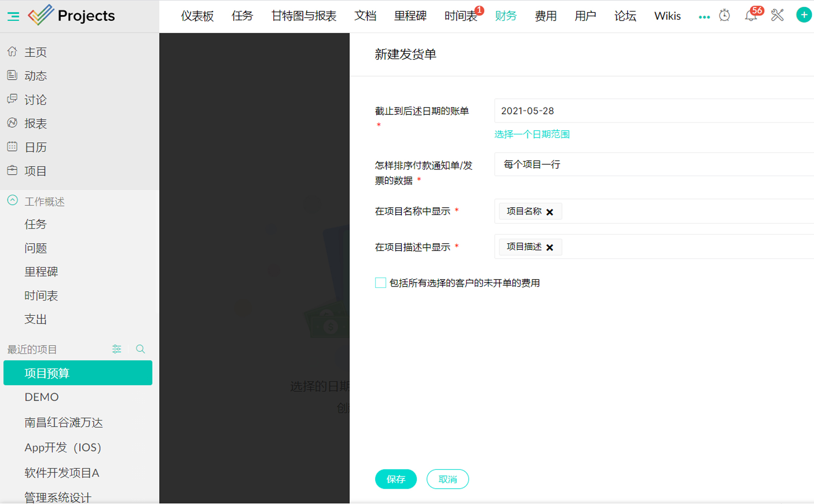Image resolution: width=814 pixels, height=504 pixels.
Task: Search recent projects via magnifier icon
Action: coord(140,349)
